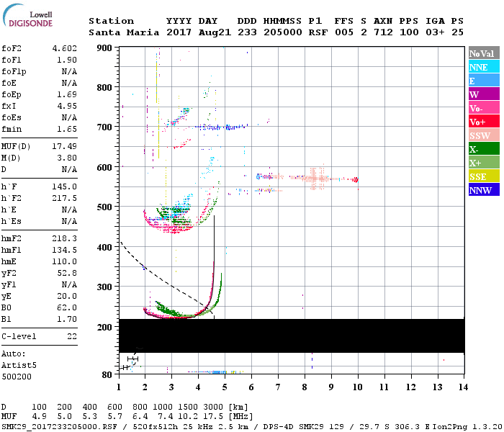Click the D 3000 km table value
The image size is (504, 432).
tap(213, 408)
